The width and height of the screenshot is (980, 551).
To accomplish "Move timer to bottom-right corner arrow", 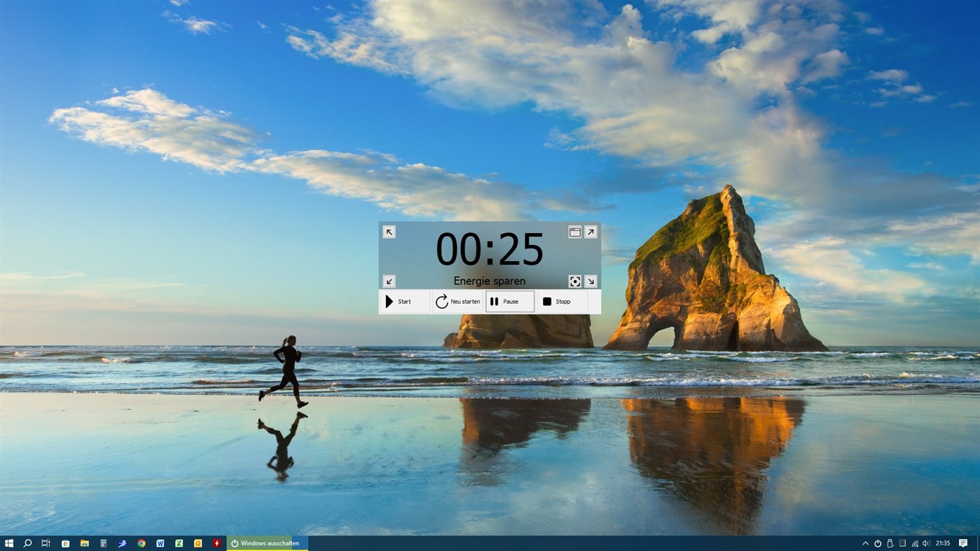I will point(591,281).
